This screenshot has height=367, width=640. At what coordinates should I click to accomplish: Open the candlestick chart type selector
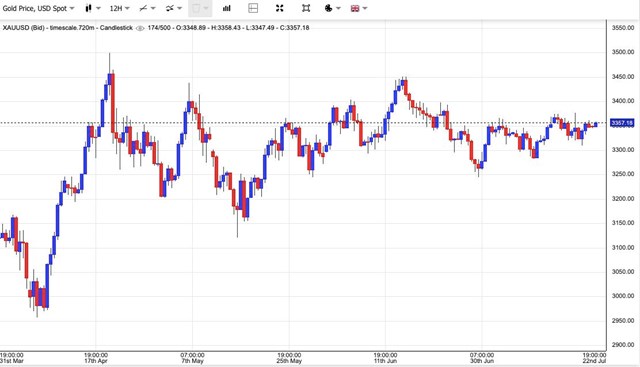pyautogui.click(x=89, y=8)
